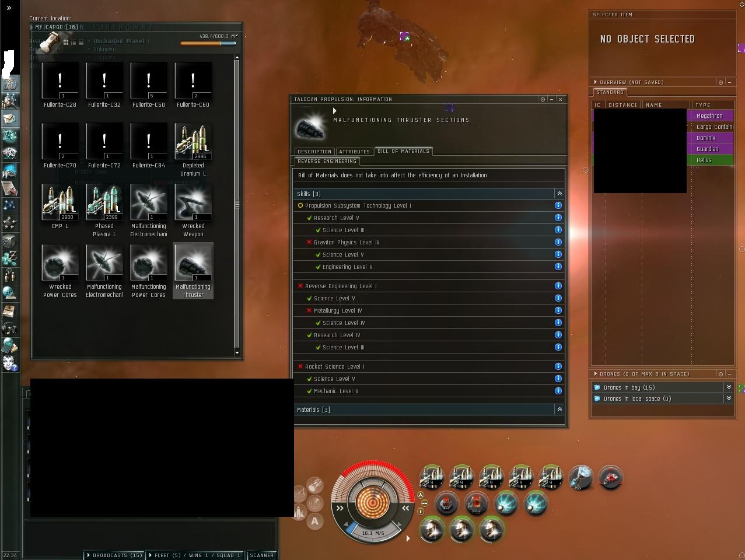This screenshot has width=745, height=560.
Task: Click the HUD scanner radar round button
Action: click(x=315, y=503)
